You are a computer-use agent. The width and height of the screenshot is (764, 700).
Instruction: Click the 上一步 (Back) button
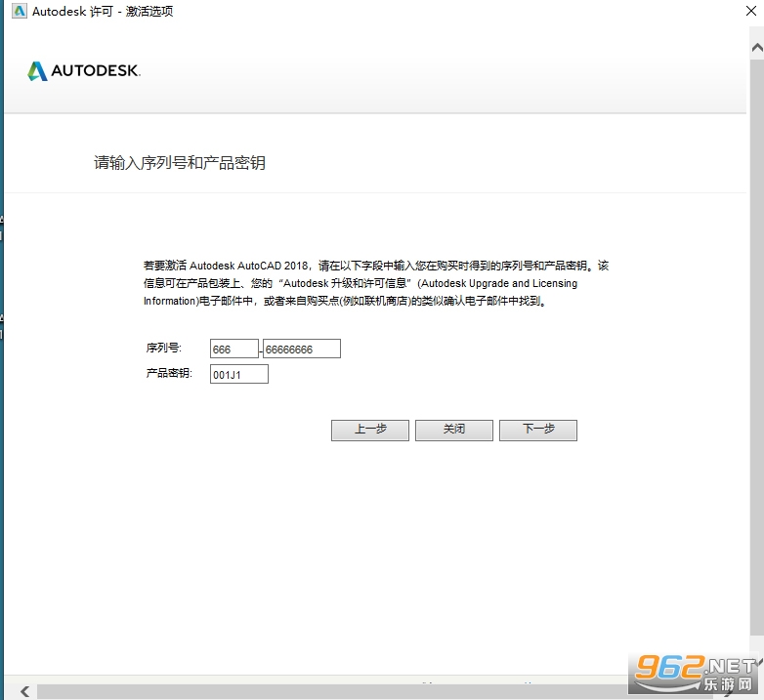point(370,431)
